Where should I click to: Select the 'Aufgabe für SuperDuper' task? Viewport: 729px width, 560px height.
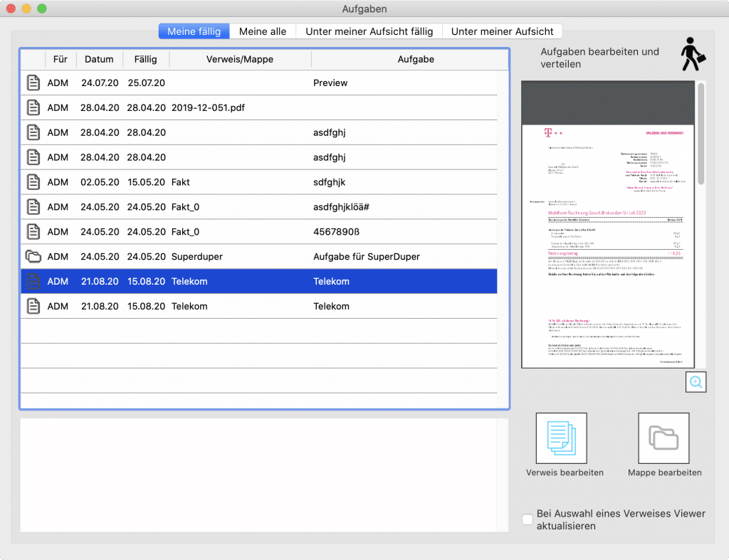point(367,257)
